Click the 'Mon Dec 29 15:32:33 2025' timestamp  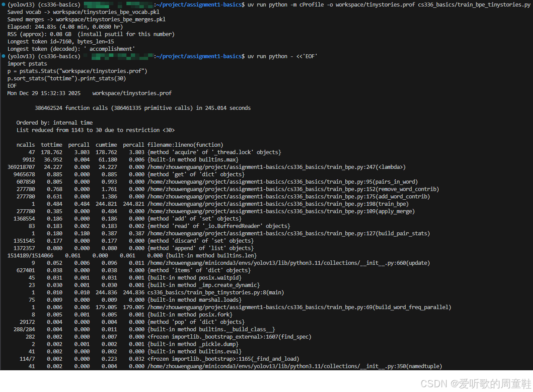coord(44,93)
